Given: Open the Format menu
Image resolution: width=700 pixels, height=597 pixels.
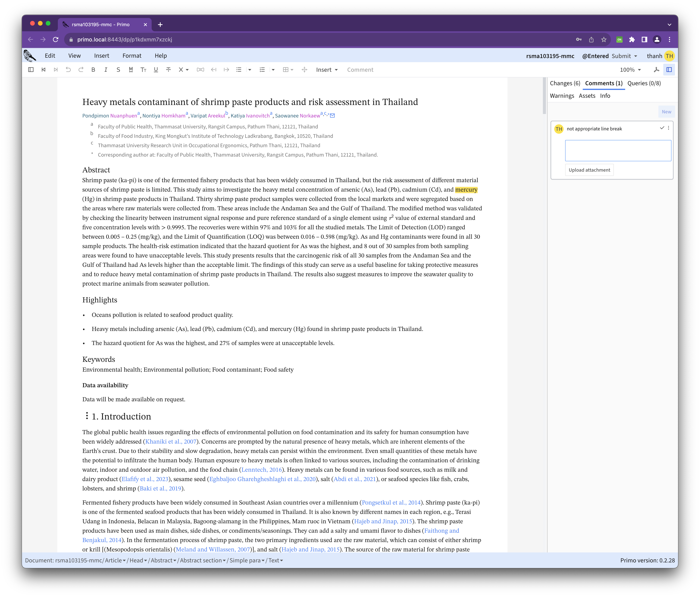Looking at the screenshot, I should click(132, 56).
